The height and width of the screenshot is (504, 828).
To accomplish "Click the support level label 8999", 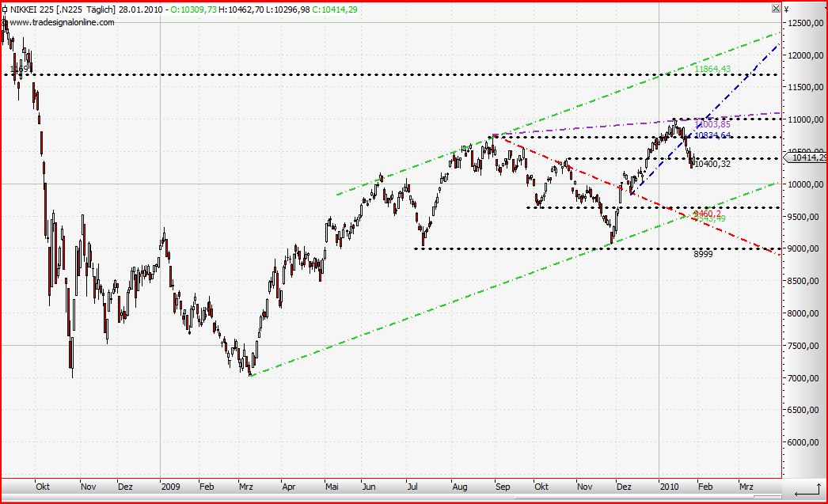I will (x=701, y=254).
